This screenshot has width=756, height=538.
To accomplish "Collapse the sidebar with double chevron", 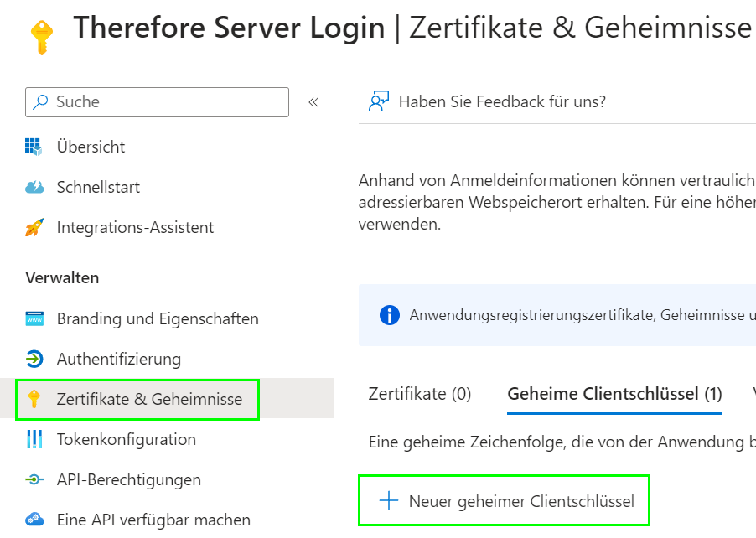I will click(313, 102).
